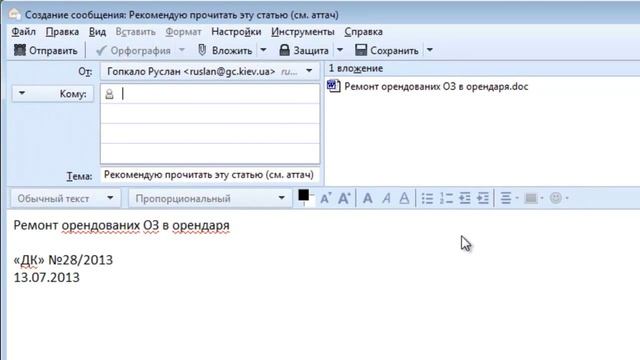Open the Файл menu

click(24, 32)
